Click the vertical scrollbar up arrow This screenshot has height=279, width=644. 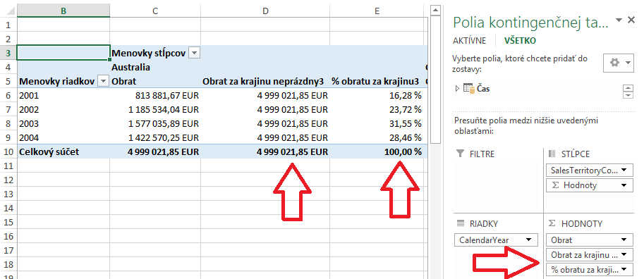click(436, 10)
